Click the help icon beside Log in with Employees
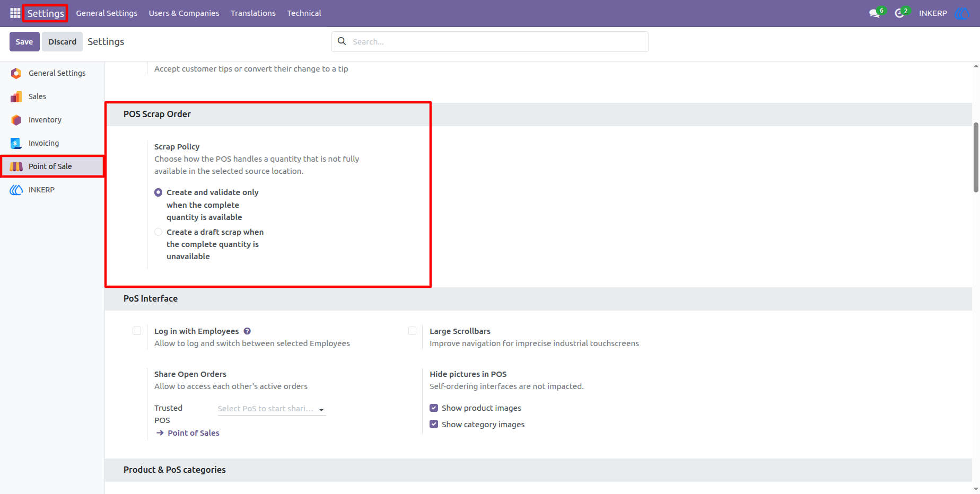The width and height of the screenshot is (980, 494). 247,331
